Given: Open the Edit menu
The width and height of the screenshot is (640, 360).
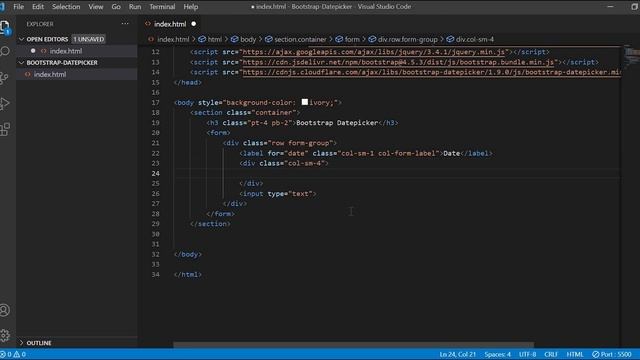Looking at the screenshot, I should pyautogui.click(x=38, y=7).
